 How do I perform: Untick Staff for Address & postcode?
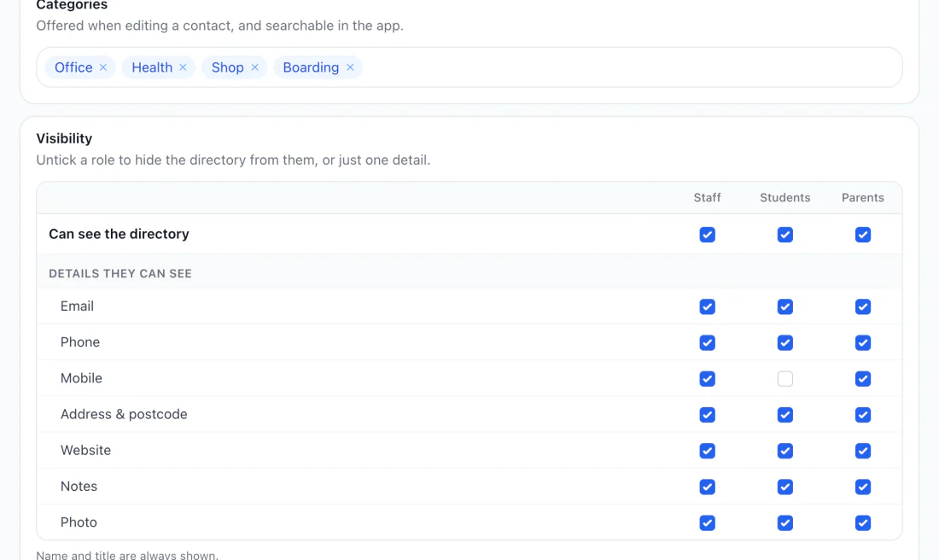[x=708, y=415]
